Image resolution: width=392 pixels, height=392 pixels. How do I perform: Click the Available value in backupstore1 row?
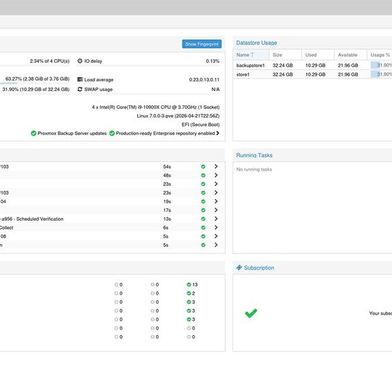[348, 65]
